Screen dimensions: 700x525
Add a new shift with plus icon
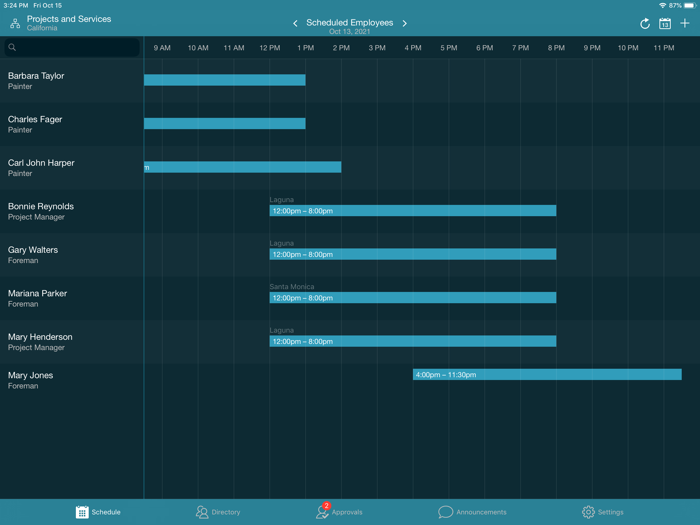pos(685,23)
